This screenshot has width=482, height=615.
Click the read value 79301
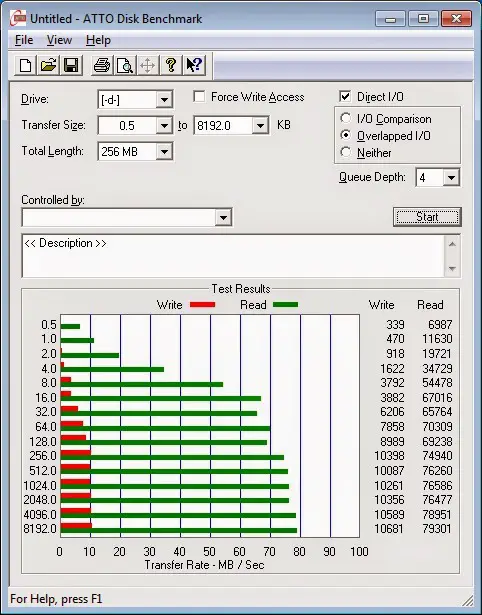pos(437,529)
